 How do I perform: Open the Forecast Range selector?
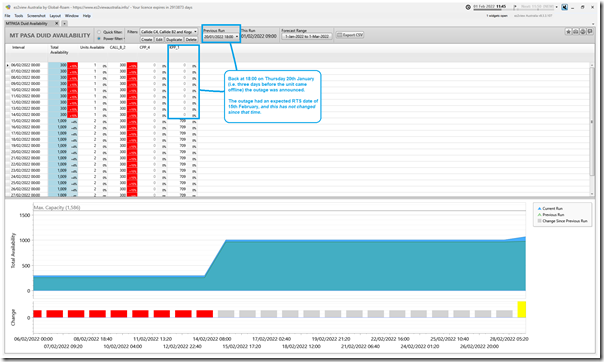[307, 36]
